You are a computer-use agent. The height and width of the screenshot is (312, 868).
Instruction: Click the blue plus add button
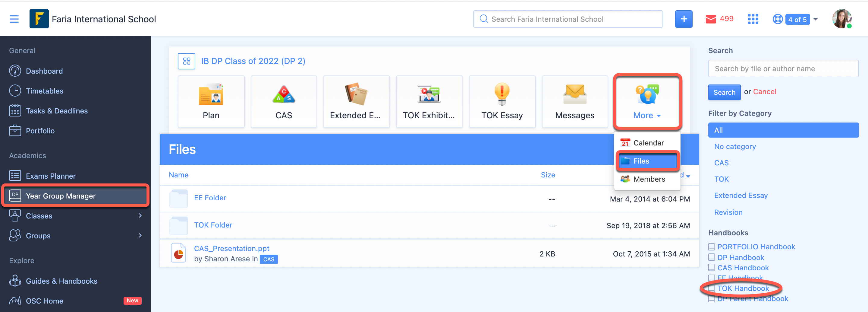pos(683,19)
